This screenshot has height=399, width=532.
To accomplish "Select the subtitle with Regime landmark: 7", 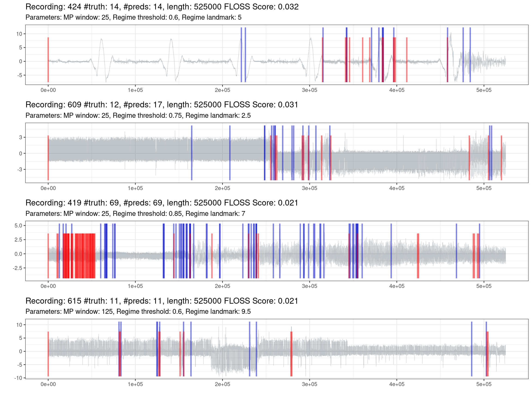I will (135, 214).
